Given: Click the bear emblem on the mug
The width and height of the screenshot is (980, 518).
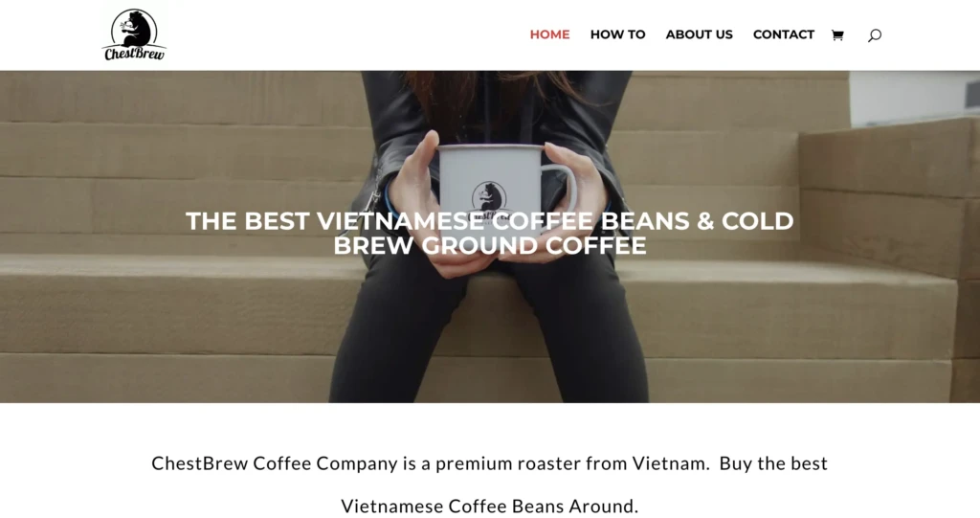Looking at the screenshot, I should pyautogui.click(x=489, y=197).
